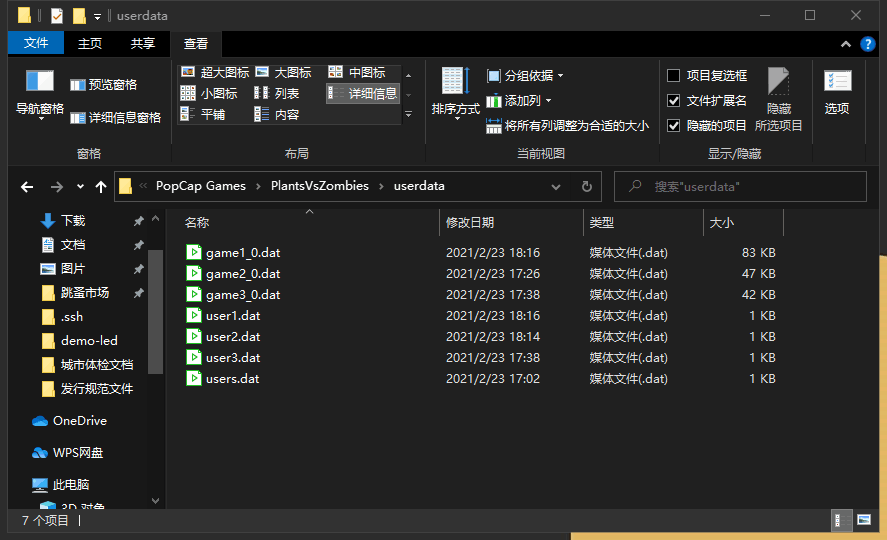The image size is (887, 540).
Task: Toggle the 隐藏的项目 checkbox
Action: (673, 126)
